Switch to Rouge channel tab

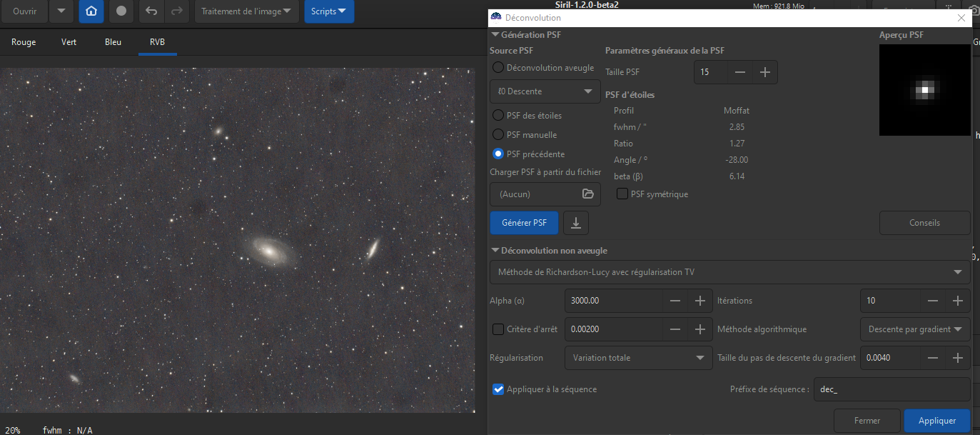(24, 42)
